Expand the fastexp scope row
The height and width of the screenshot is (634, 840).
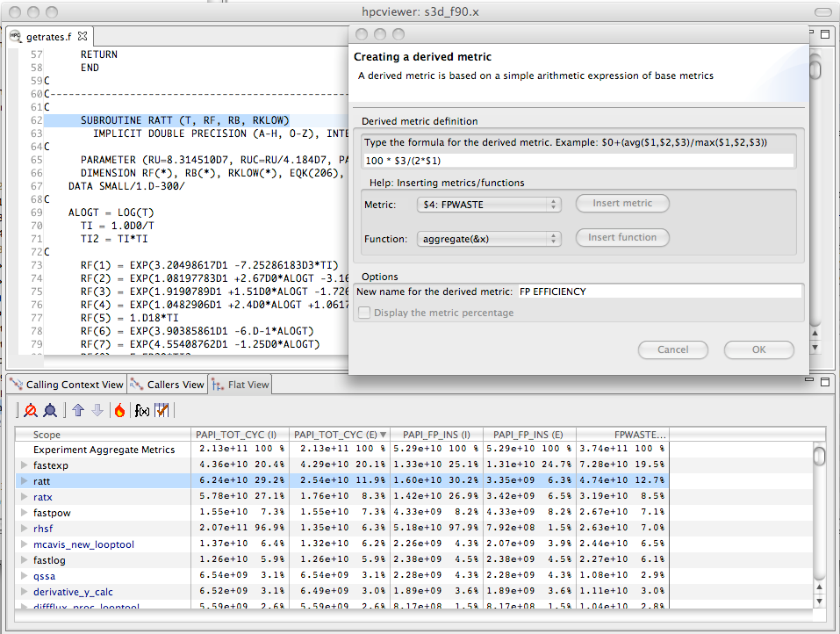(24, 465)
